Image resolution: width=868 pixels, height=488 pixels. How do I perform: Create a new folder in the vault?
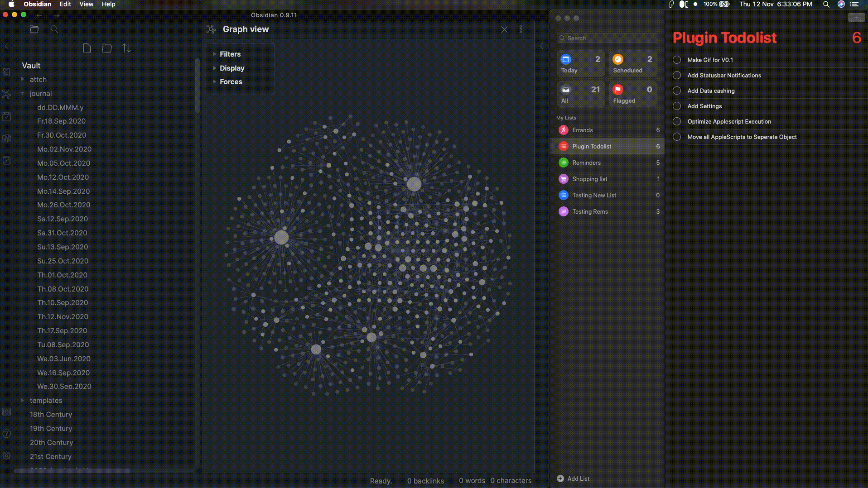point(107,48)
